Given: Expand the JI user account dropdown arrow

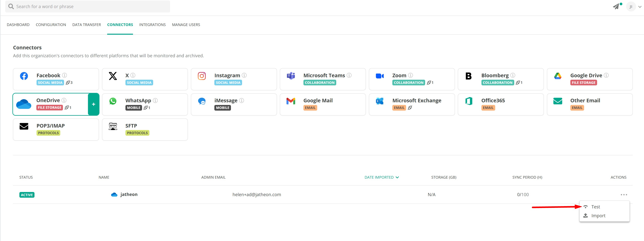Looking at the screenshot, I should coord(640,7).
